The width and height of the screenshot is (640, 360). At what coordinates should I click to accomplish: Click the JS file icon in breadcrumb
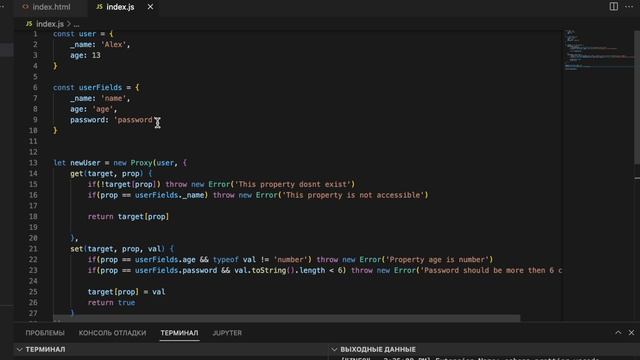[x=29, y=24]
